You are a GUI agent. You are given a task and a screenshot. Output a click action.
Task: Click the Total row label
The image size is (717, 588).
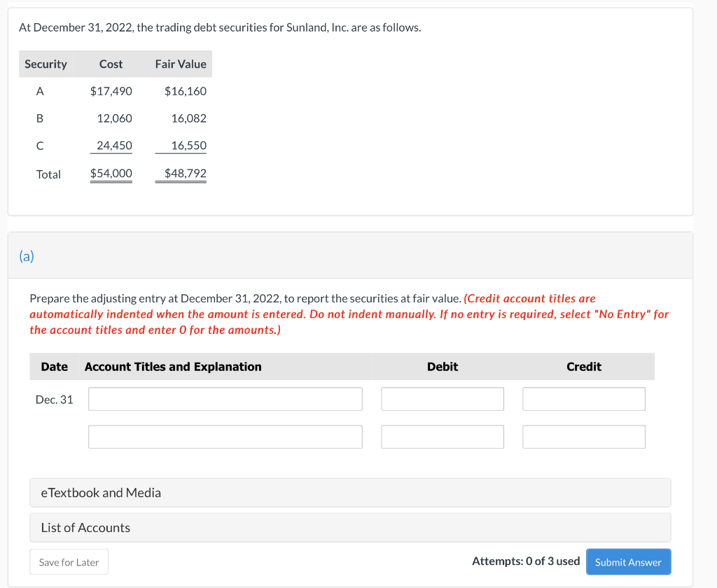48,174
